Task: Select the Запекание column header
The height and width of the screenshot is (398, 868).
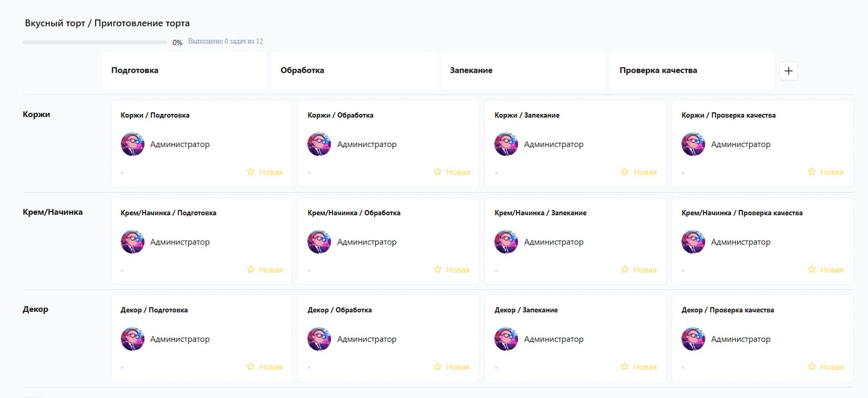Action: [x=523, y=70]
